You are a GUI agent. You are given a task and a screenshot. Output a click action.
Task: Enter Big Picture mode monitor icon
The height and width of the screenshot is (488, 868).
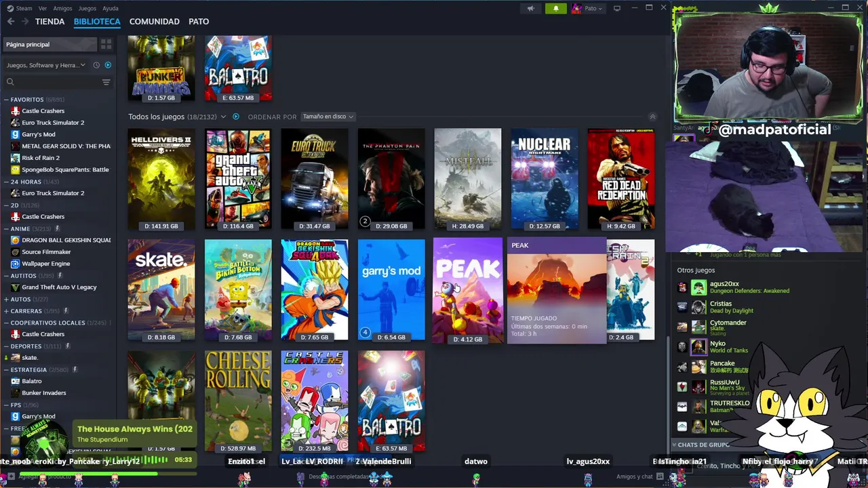tap(617, 8)
